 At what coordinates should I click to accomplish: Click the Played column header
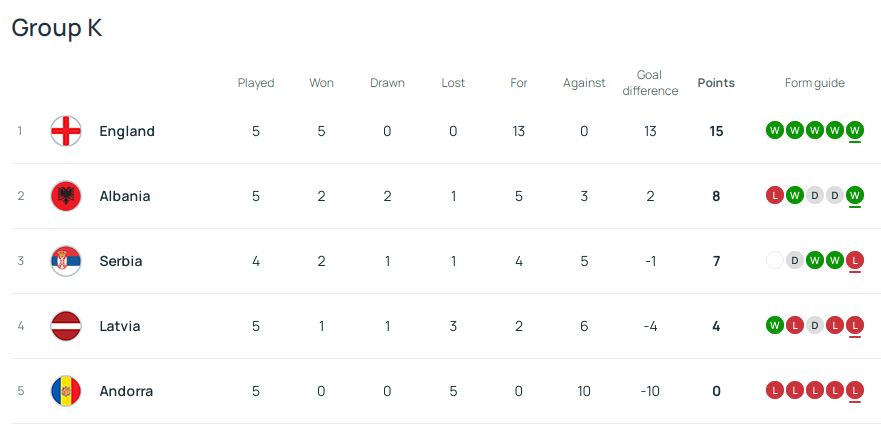click(x=256, y=83)
